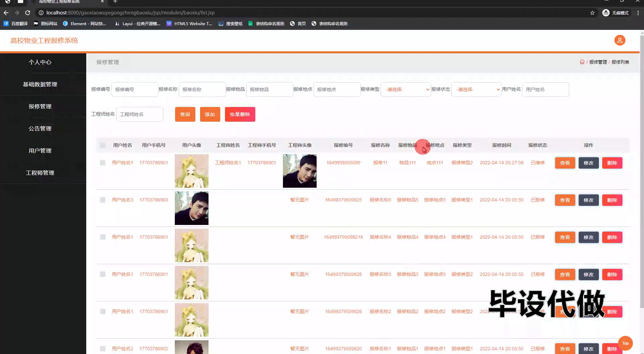Image resolution: width=644 pixels, height=354 pixels.
Task: Check the row with 用户姓名2
Action: coord(103,349)
